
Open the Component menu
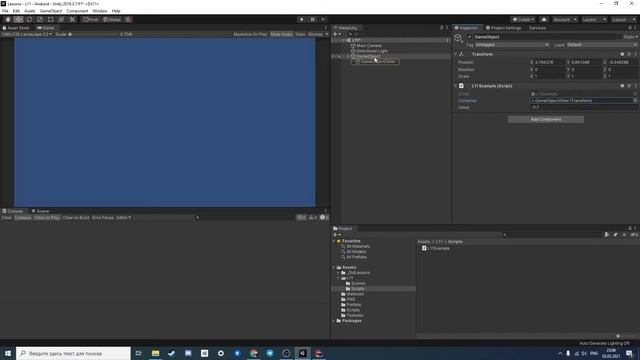[77, 11]
